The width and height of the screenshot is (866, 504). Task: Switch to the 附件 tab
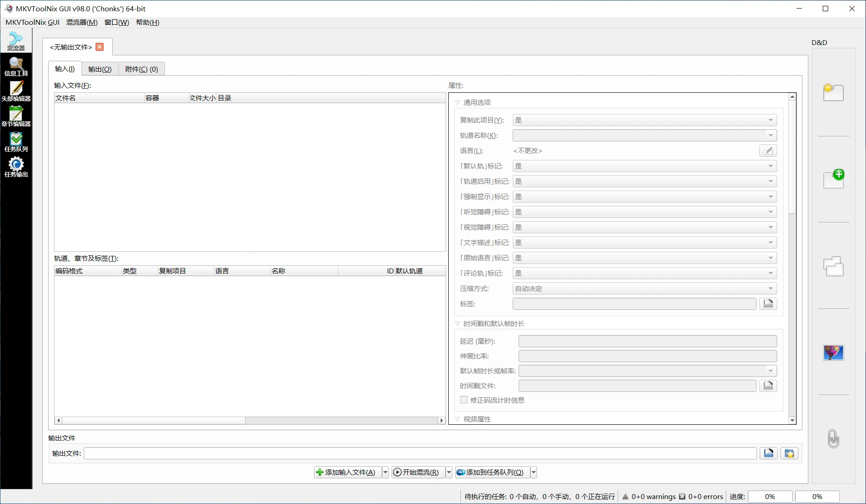tap(141, 69)
